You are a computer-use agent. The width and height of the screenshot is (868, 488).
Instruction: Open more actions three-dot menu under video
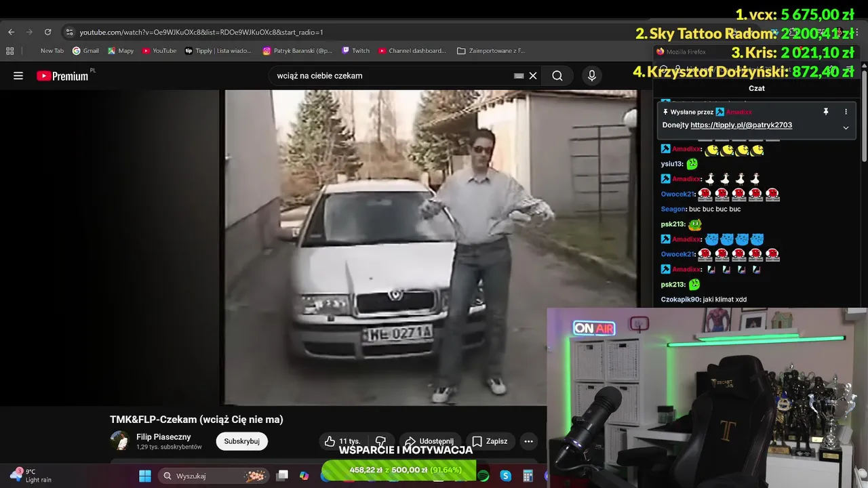[529, 441]
